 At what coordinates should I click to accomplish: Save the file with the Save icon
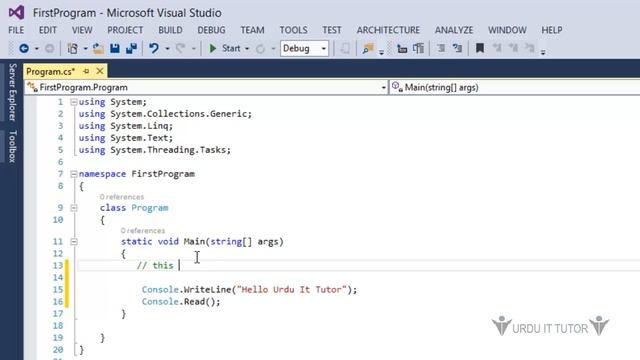click(115, 49)
